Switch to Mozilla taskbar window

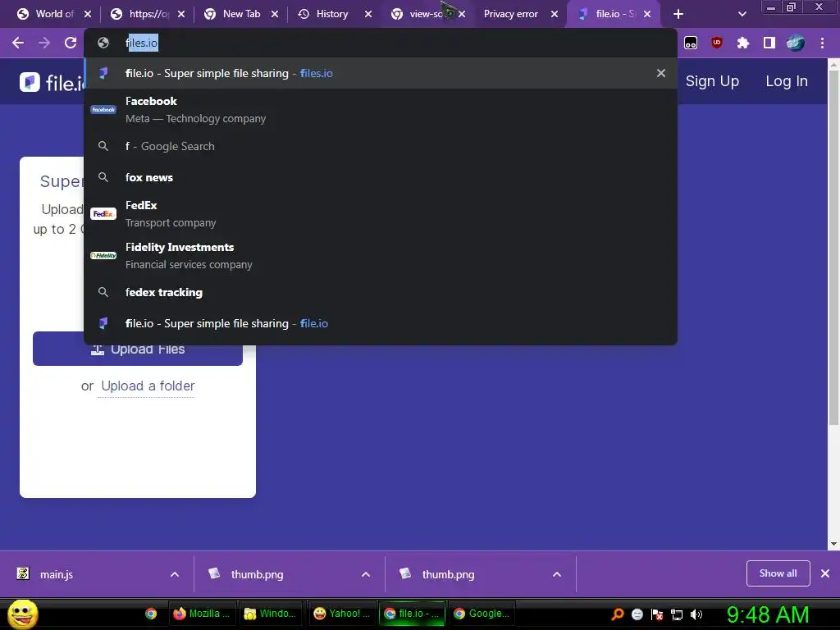(x=202, y=614)
